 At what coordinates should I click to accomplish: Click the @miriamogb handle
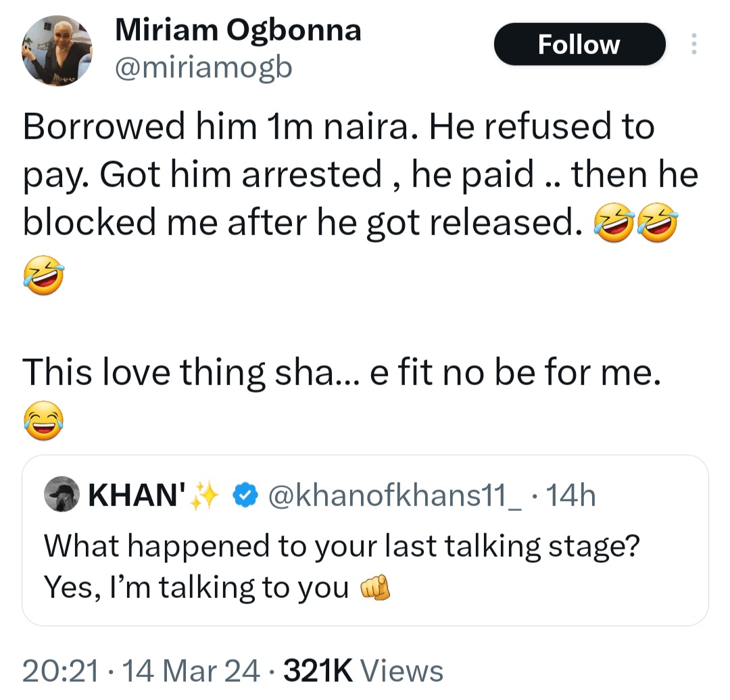(204, 67)
